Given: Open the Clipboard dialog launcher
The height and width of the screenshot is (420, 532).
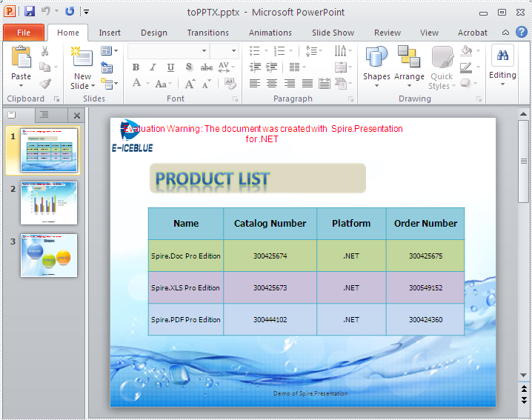Looking at the screenshot, I should (56, 99).
